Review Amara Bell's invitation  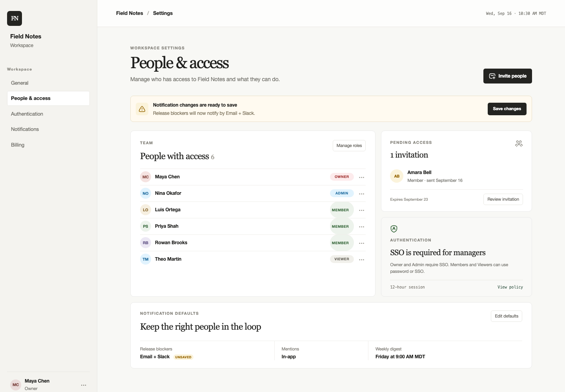pos(503,199)
